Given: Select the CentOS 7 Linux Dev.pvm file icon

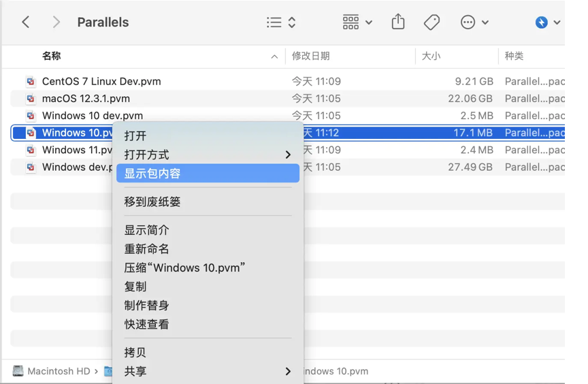Looking at the screenshot, I should (31, 82).
